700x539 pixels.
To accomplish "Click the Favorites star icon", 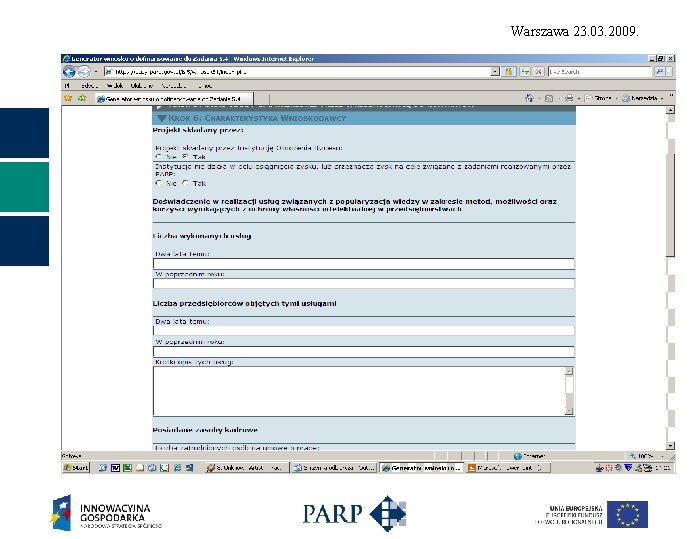I will point(68,98).
